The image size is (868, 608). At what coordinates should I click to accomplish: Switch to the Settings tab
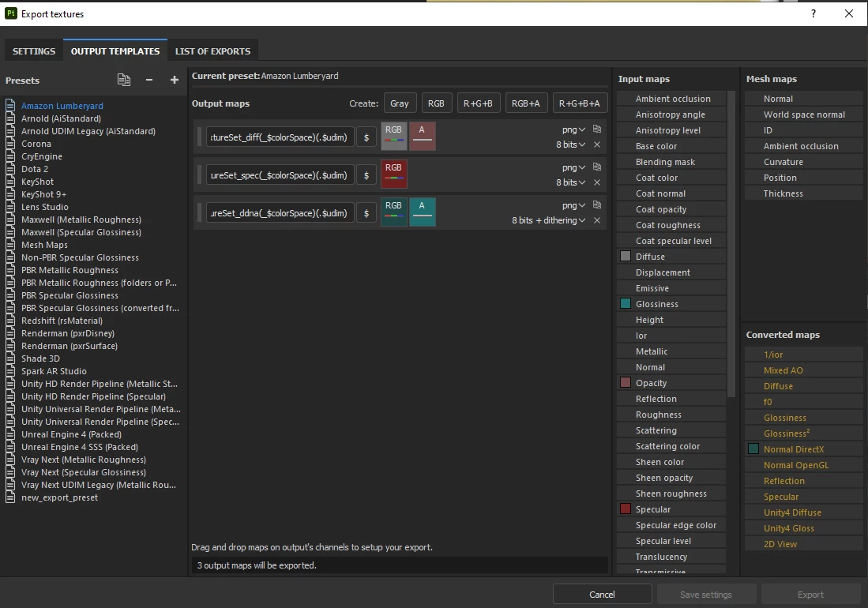(34, 51)
